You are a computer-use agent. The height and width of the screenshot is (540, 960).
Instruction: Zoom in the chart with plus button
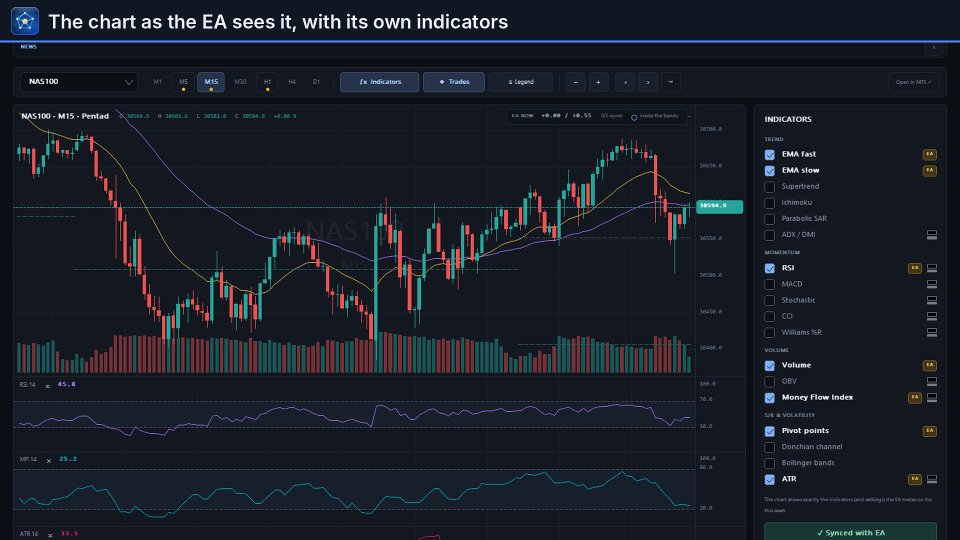599,82
